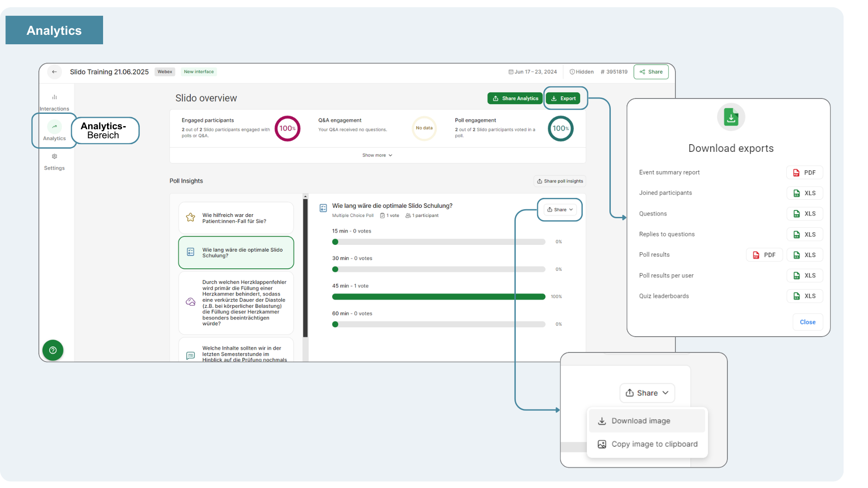This screenshot has height=488, width=868.
Task: Open the Analytics sidebar section
Action: [x=54, y=131]
